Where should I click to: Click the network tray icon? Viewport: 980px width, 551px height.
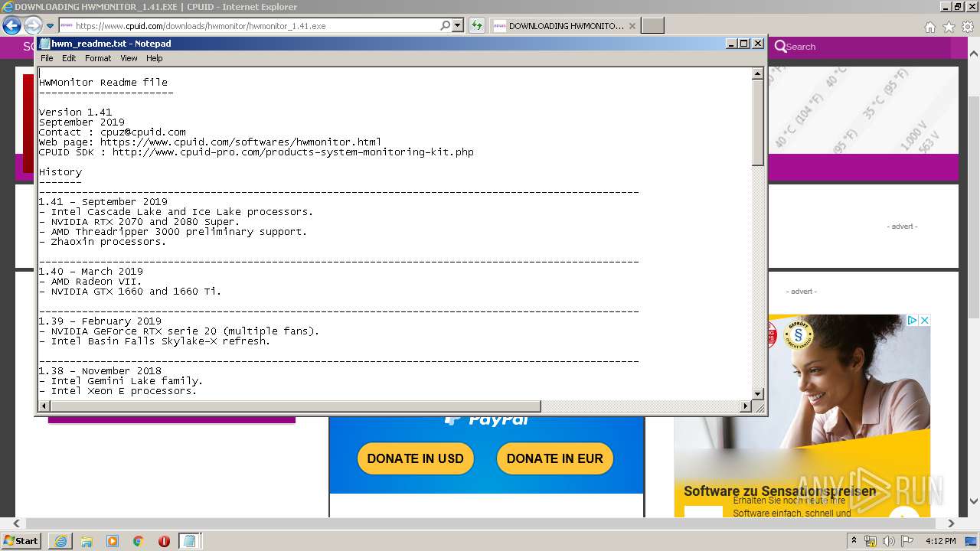(x=871, y=541)
